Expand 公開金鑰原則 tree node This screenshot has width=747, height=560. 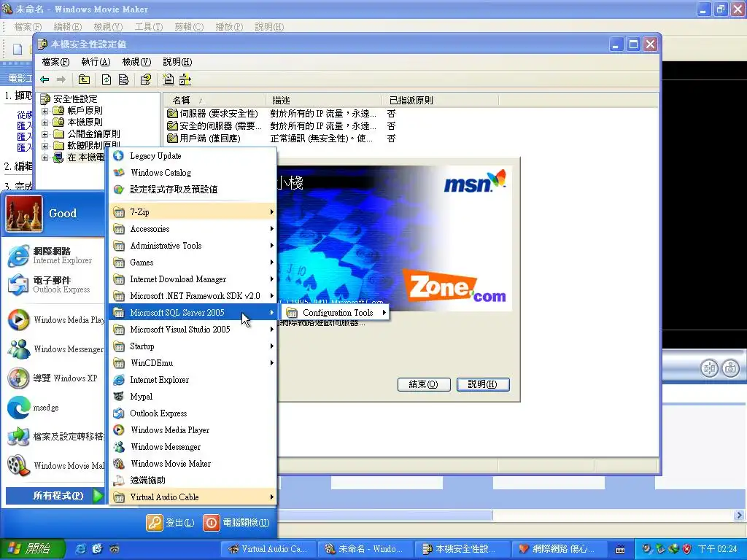pyautogui.click(x=44, y=134)
